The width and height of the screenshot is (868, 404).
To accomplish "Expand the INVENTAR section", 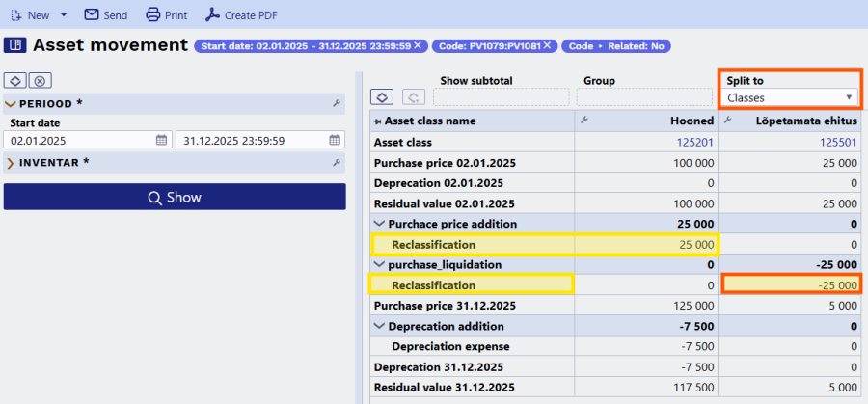I will click(10, 163).
